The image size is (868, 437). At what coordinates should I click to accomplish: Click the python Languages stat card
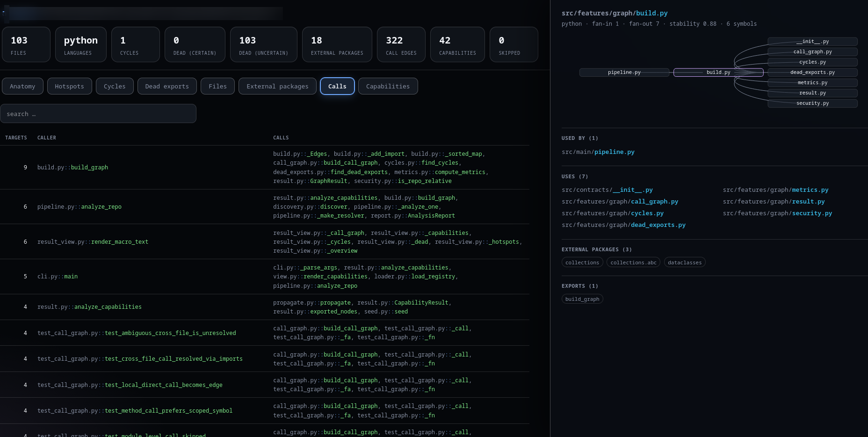pos(81,44)
